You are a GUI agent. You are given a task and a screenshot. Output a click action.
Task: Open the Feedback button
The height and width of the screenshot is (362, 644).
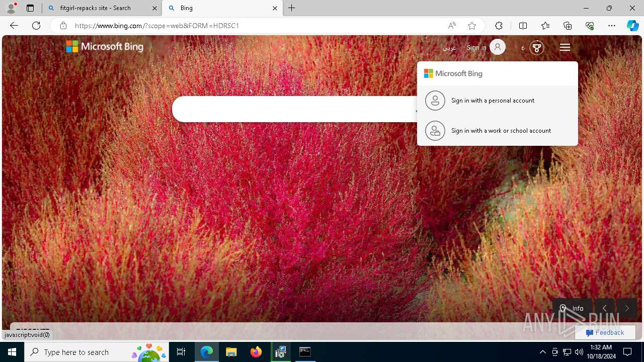605,332
